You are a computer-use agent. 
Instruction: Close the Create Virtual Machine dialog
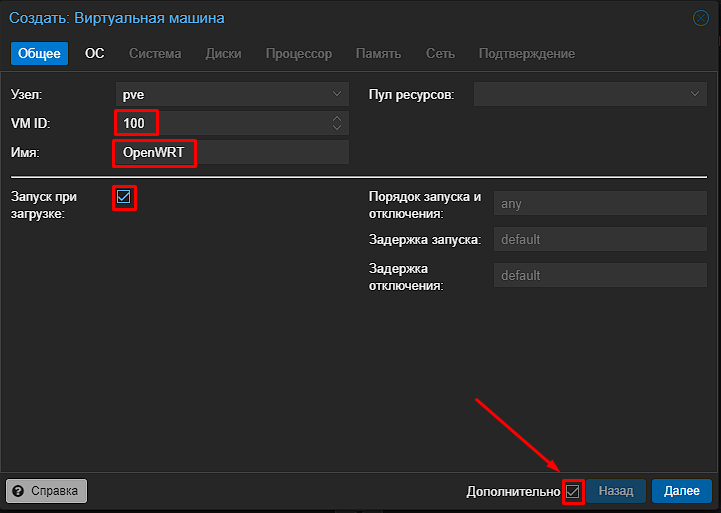(x=701, y=18)
